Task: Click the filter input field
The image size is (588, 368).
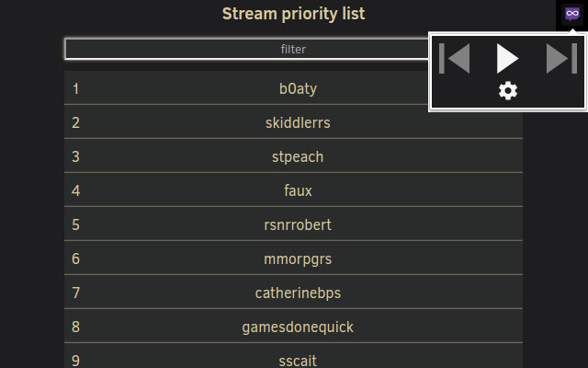Action: 247,49
